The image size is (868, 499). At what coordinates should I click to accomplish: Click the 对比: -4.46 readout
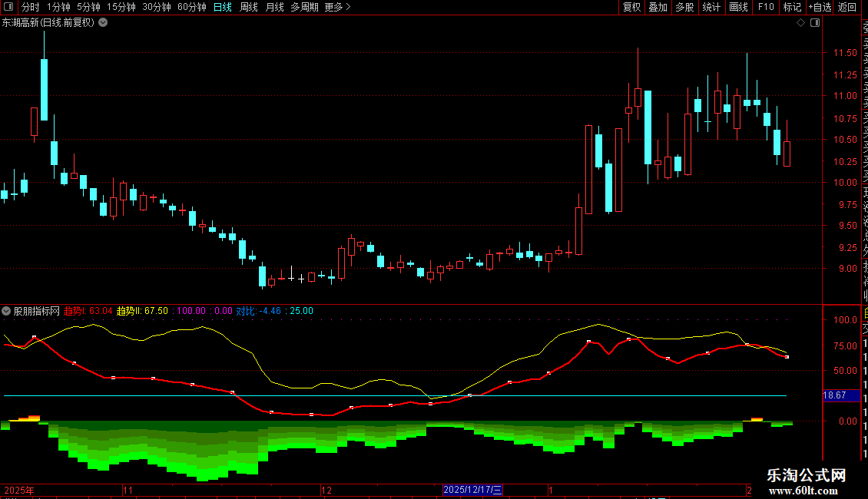[259, 311]
